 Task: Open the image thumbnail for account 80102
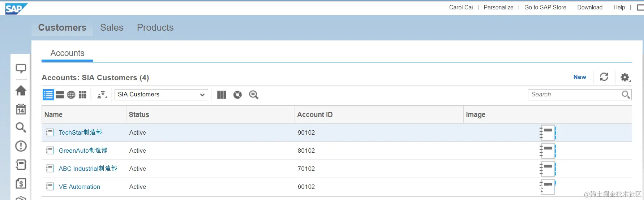pyautogui.click(x=548, y=151)
